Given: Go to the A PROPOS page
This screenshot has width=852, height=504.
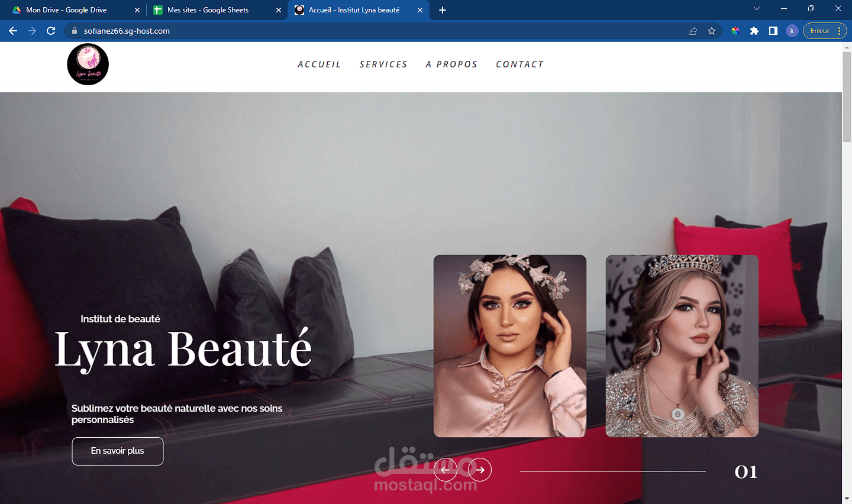Looking at the screenshot, I should [451, 64].
